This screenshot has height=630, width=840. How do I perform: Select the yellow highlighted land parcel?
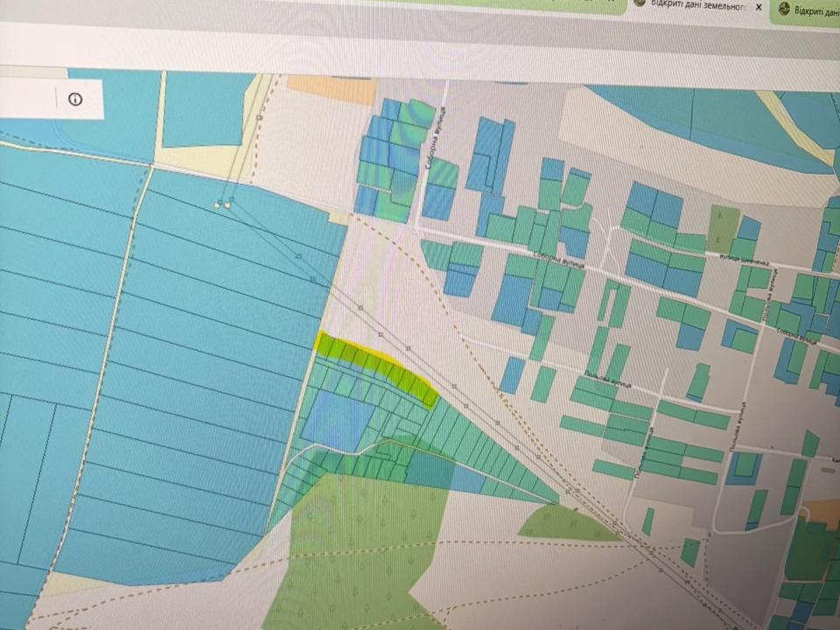click(376, 366)
